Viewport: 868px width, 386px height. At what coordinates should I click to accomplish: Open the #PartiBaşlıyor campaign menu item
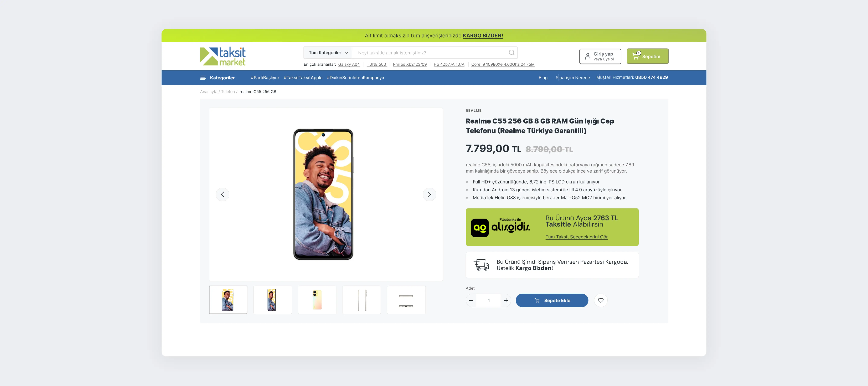pos(265,78)
